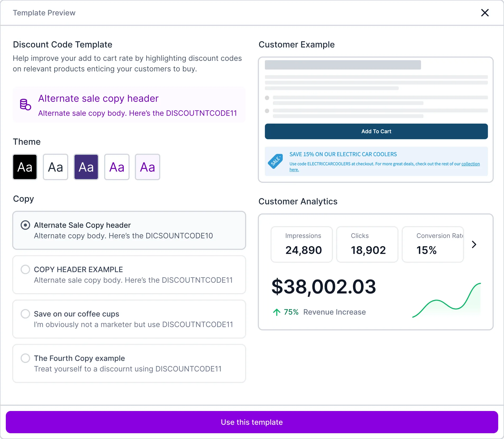The image size is (504, 439).
Task: Click the SALE tag icon
Action: (x=275, y=161)
